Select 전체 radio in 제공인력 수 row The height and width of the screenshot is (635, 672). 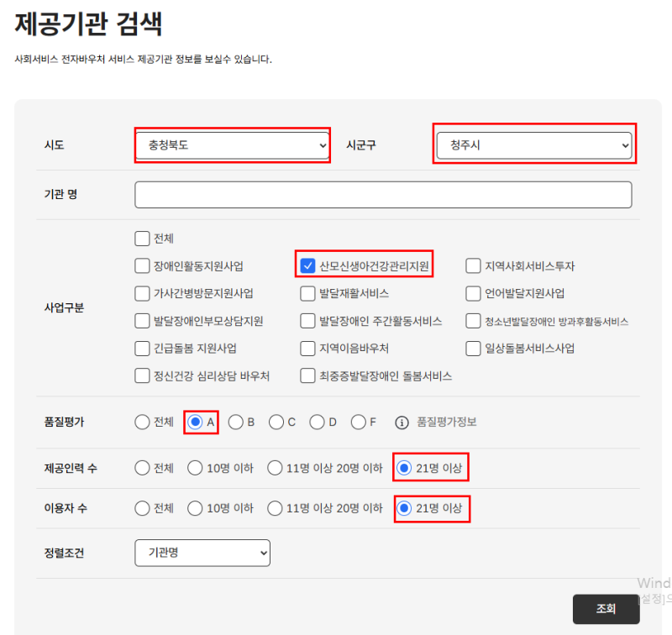click(142, 468)
